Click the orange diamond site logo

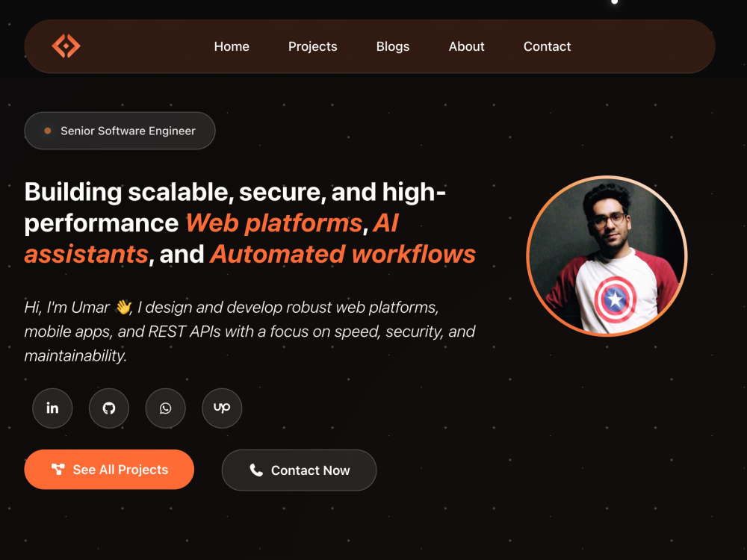(x=66, y=46)
